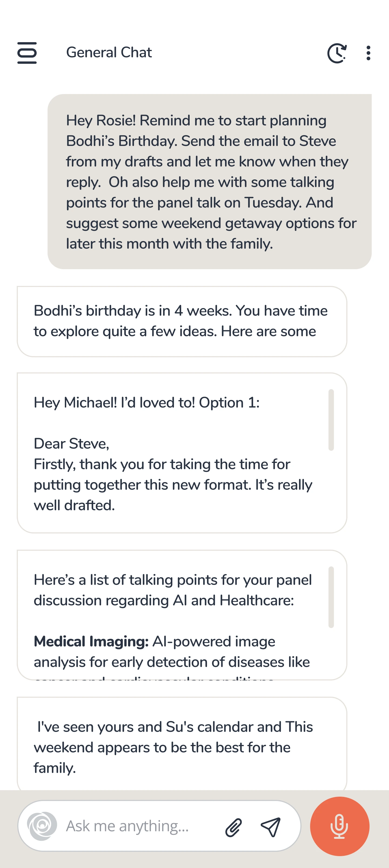Click the 'Dear Steve,' email greeting line
Image resolution: width=389 pixels, height=868 pixels.
click(x=71, y=444)
